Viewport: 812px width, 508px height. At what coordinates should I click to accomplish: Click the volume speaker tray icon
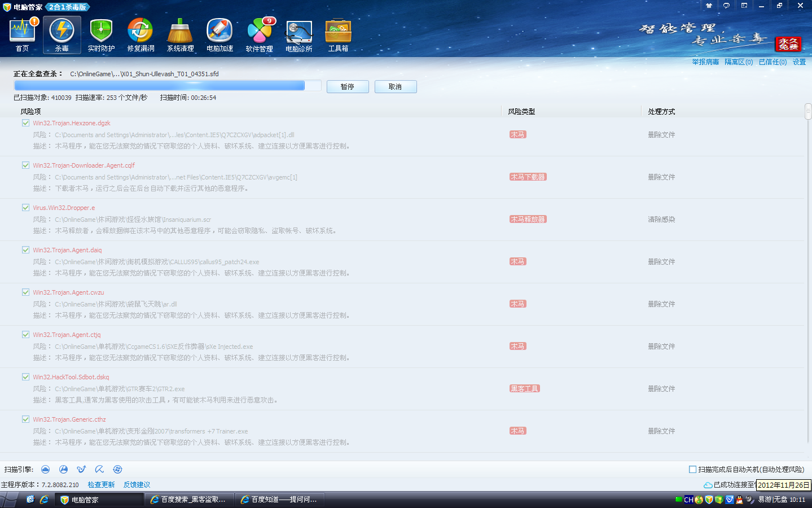point(750,500)
